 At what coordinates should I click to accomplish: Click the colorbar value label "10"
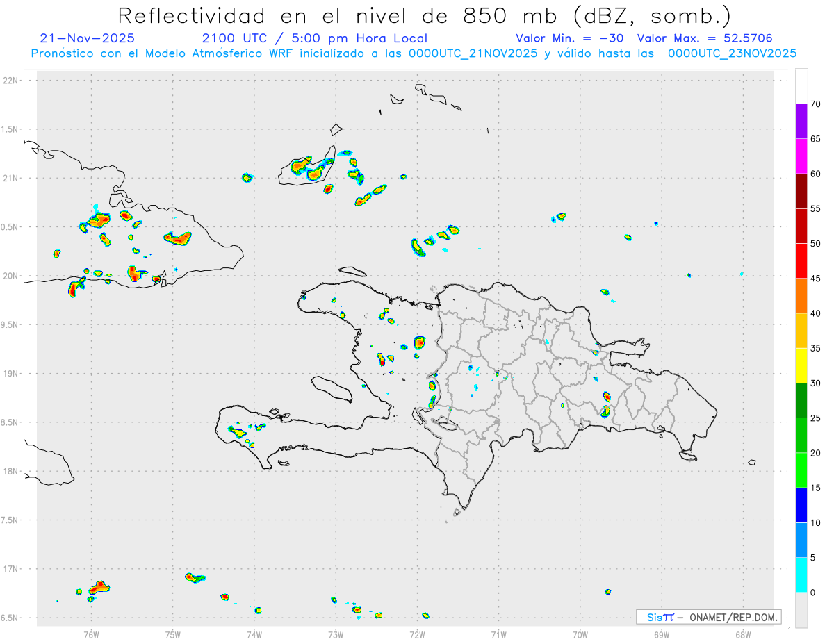pyautogui.click(x=816, y=522)
